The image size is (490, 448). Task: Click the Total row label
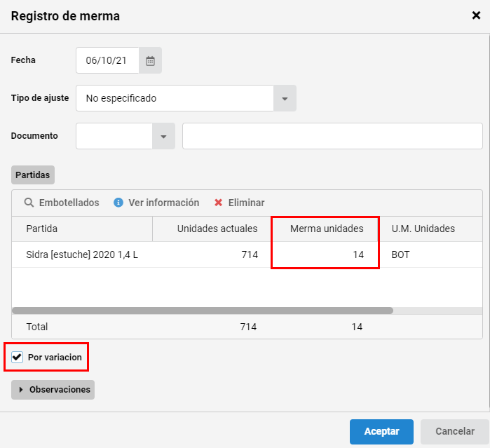coord(37,327)
